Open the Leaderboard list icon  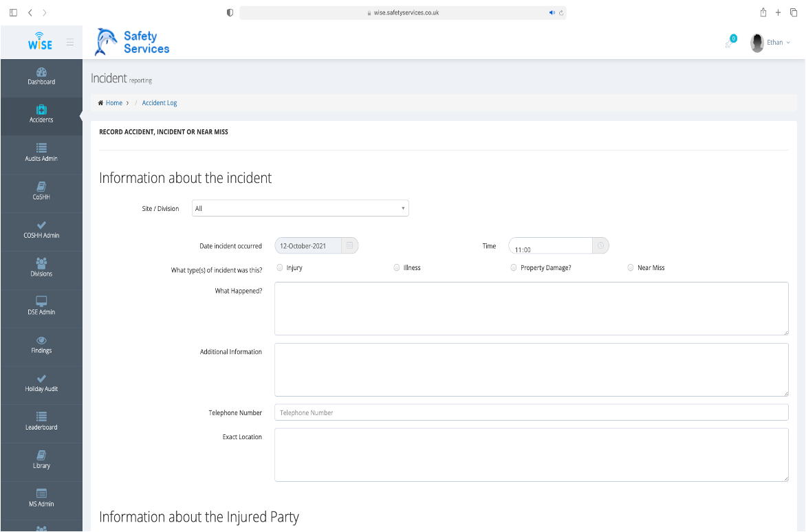click(x=41, y=417)
